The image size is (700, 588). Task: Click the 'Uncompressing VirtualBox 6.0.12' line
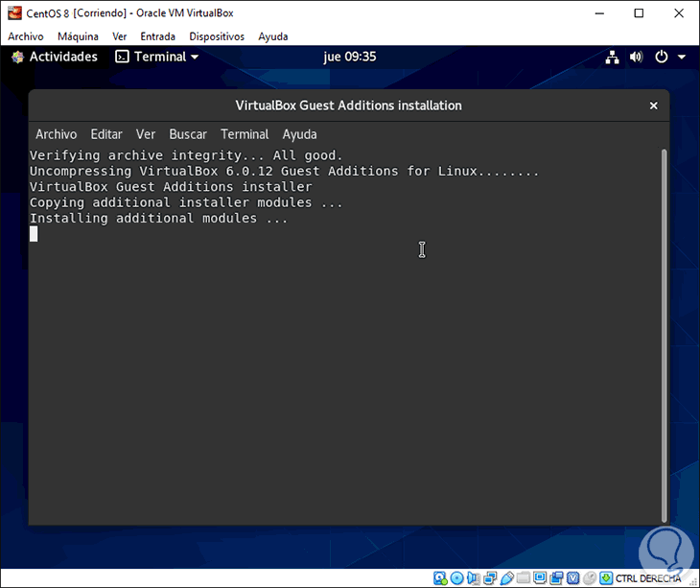pos(285,171)
